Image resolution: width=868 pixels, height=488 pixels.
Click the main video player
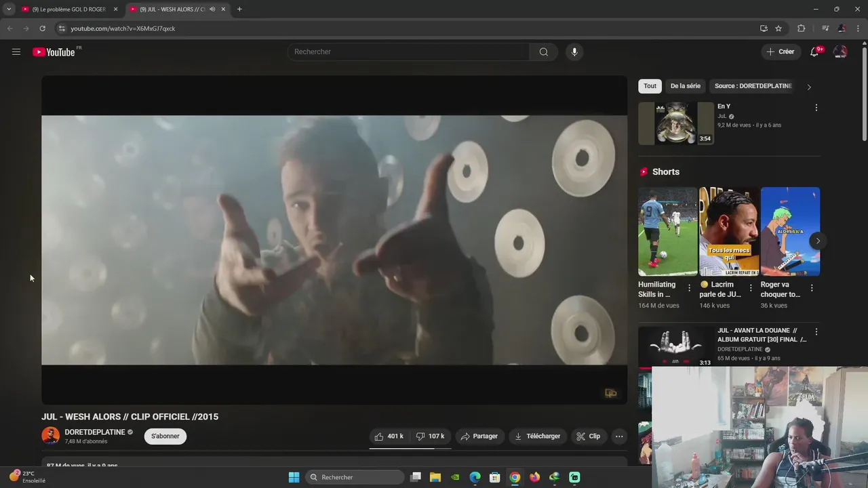coord(334,240)
